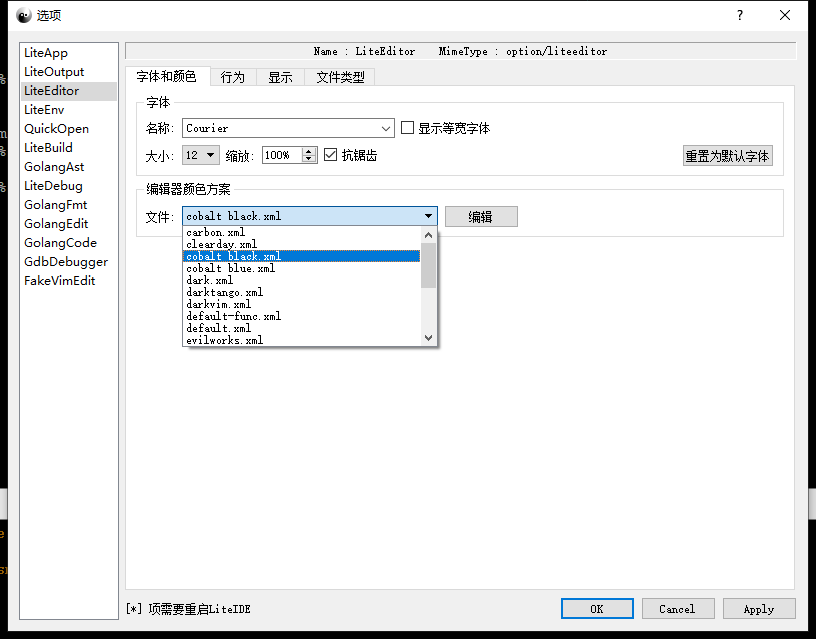Select LiteEditor in the sidebar list
Viewport: 816px width, 639px height.
pyautogui.click(x=69, y=91)
